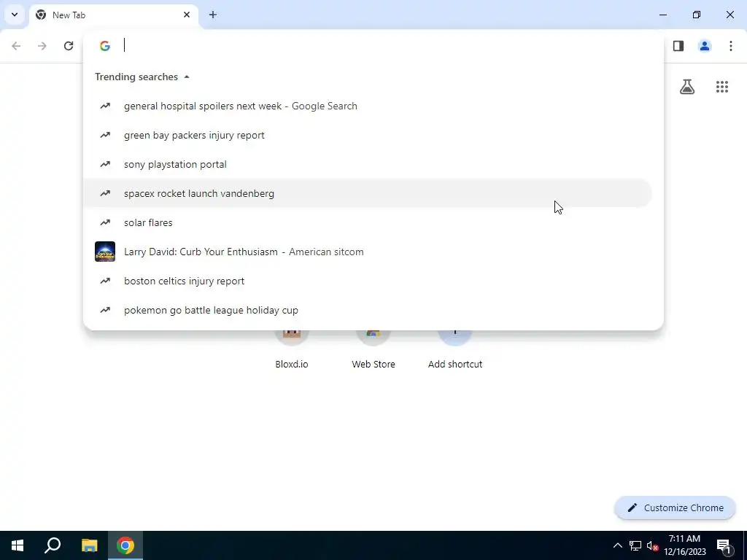This screenshot has height=560, width=747.
Task: Minimize the Chrome window
Action: (663, 15)
